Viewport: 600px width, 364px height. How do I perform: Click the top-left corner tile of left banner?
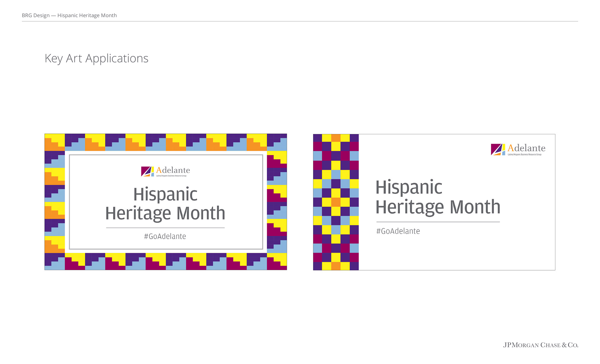tap(55, 142)
